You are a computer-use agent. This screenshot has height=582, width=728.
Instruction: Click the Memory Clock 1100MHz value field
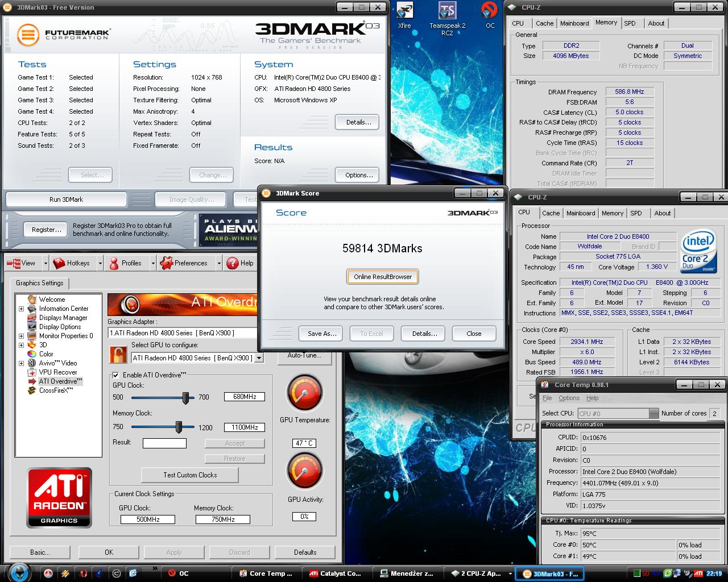pos(245,427)
